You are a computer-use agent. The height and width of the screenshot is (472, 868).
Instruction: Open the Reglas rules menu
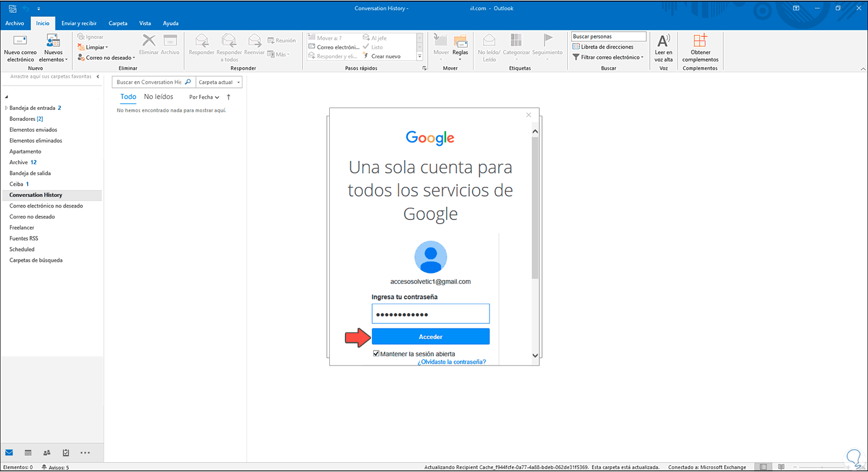460,47
